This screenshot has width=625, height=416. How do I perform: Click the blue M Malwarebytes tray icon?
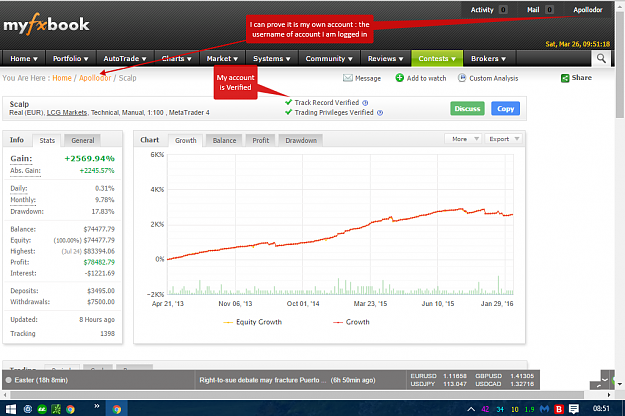tap(544, 409)
